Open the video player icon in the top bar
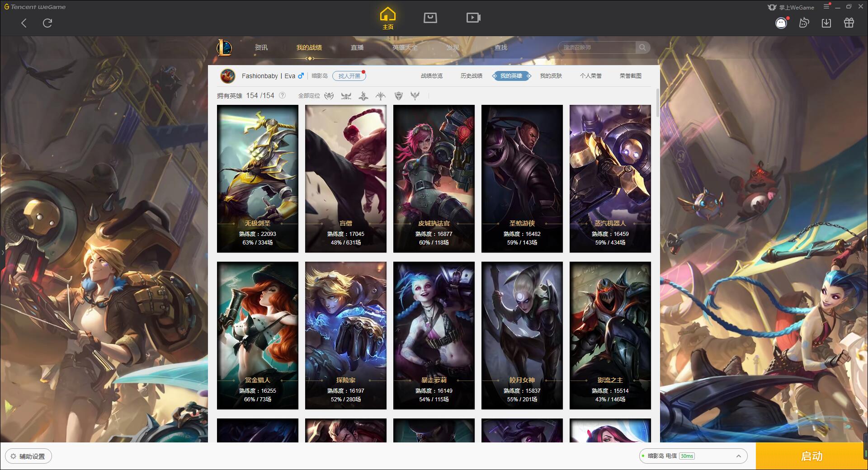Viewport: 868px width, 470px height. tap(473, 18)
